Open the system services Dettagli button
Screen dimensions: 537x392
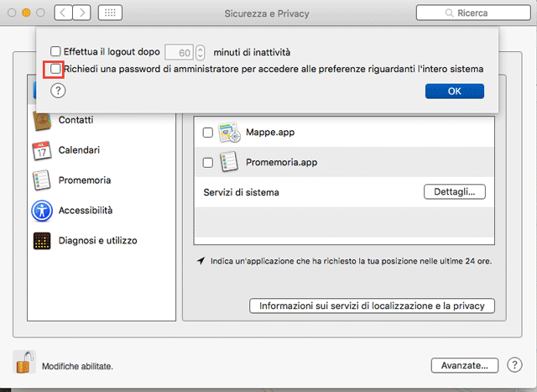(x=455, y=192)
